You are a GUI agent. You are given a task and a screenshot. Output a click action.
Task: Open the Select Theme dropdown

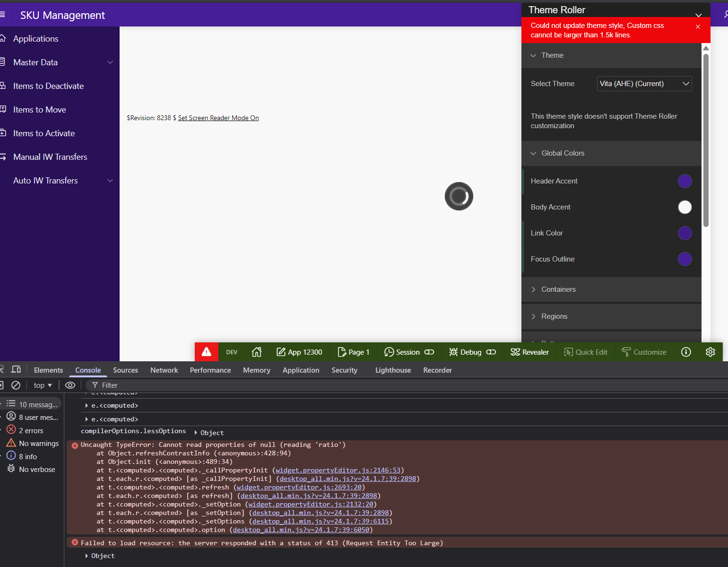click(644, 84)
